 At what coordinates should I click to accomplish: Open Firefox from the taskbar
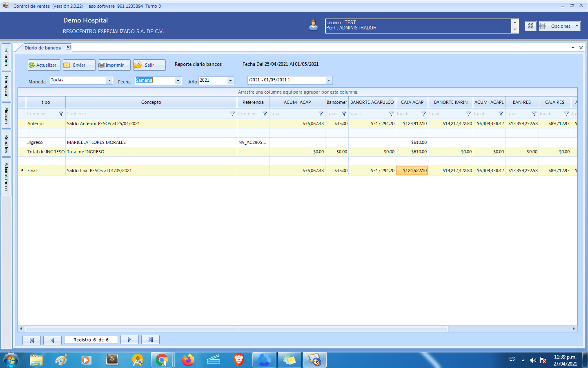coord(188,360)
